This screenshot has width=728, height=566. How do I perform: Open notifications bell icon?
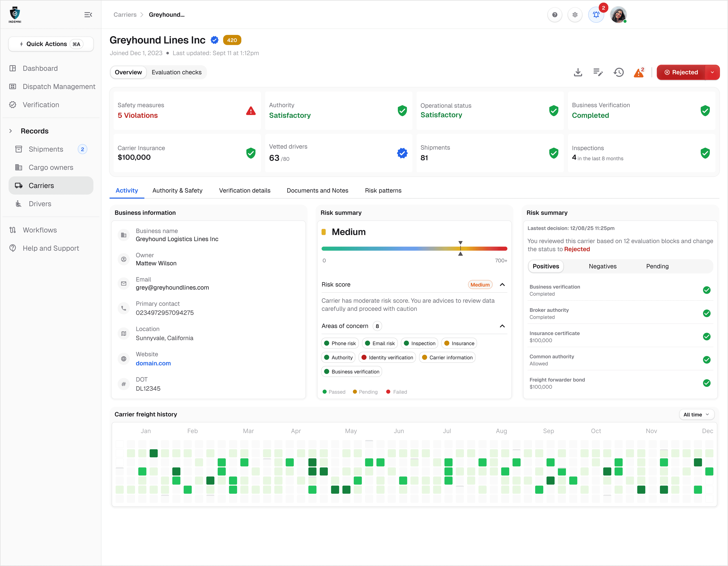coord(596,15)
